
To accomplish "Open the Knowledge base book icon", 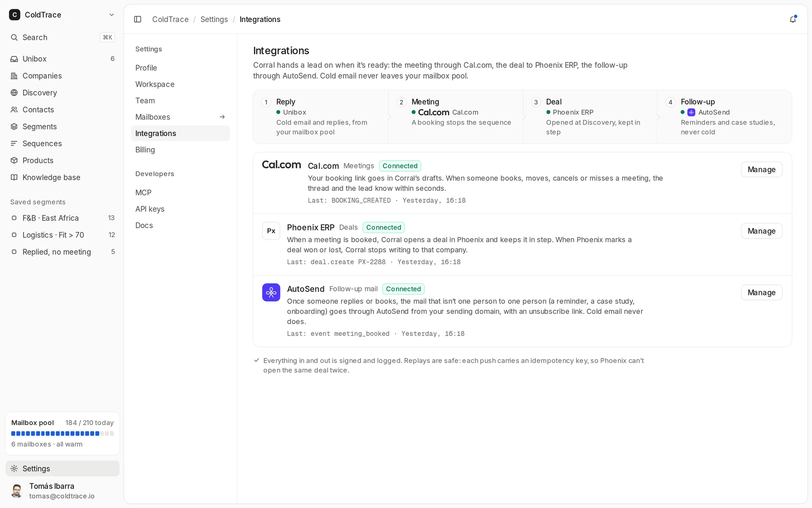I will click(x=14, y=177).
